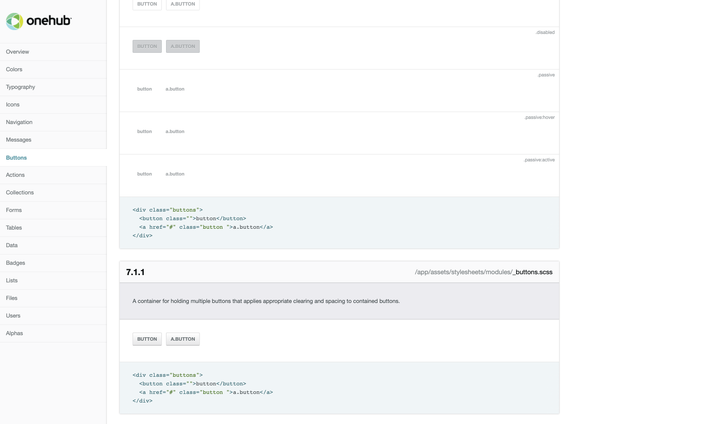Go to the Colors page
This screenshot has width=720, height=424.
coord(53,69)
